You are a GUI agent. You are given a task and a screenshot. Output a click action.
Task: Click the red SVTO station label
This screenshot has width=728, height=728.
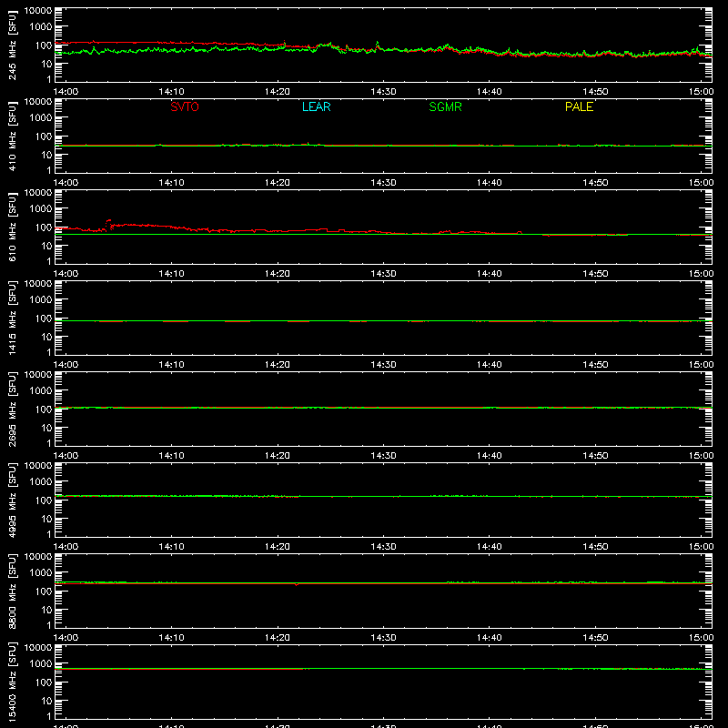pos(185,106)
